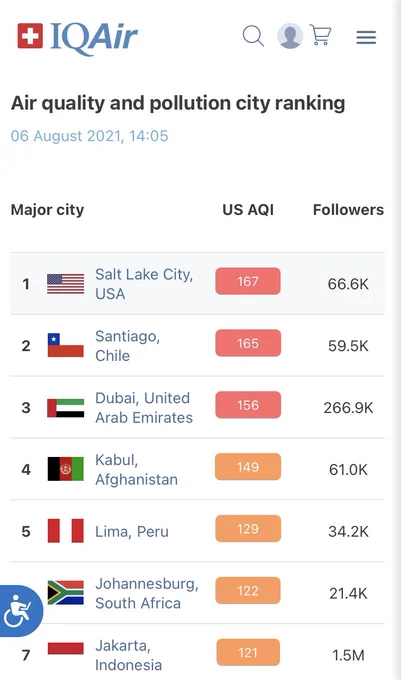Select the South Africa flag icon
401x680 pixels.
(65, 593)
